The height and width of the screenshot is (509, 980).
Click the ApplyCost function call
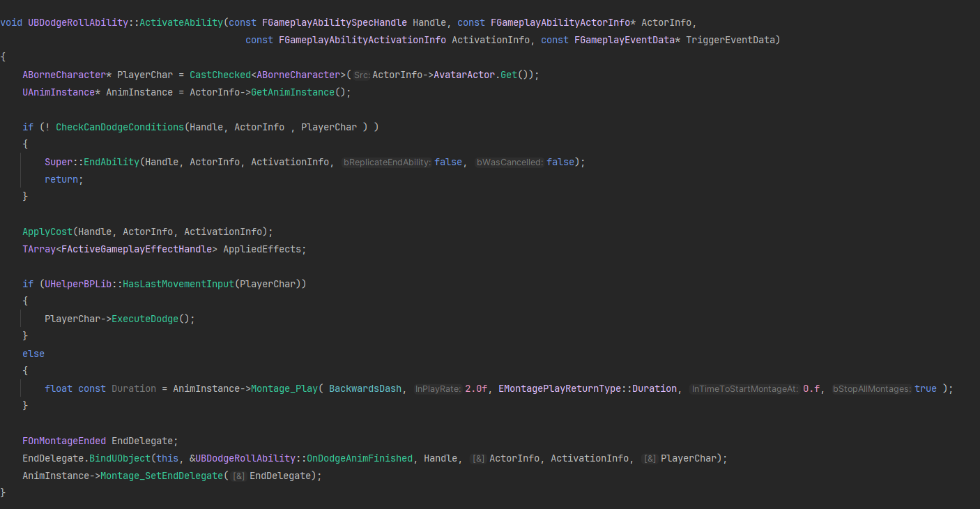pos(47,231)
